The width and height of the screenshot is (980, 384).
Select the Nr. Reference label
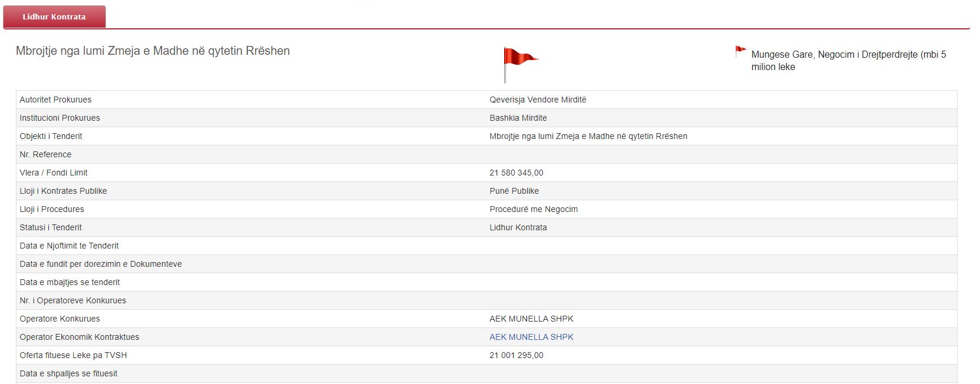click(45, 154)
